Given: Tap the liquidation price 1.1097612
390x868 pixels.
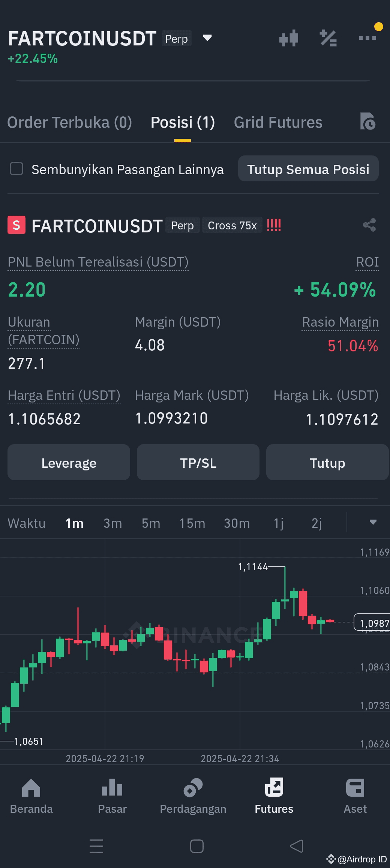Looking at the screenshot, I should coord(342,419).
